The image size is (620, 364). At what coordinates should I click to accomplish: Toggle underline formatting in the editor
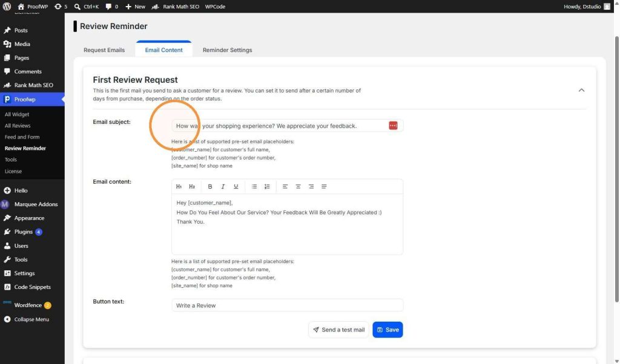click(236, 186)
